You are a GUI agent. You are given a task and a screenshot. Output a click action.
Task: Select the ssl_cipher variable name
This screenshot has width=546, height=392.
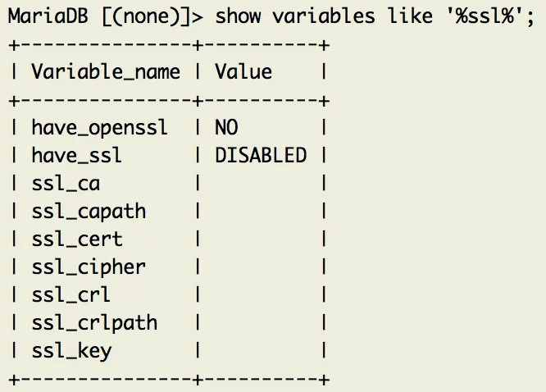click(89, 267)
